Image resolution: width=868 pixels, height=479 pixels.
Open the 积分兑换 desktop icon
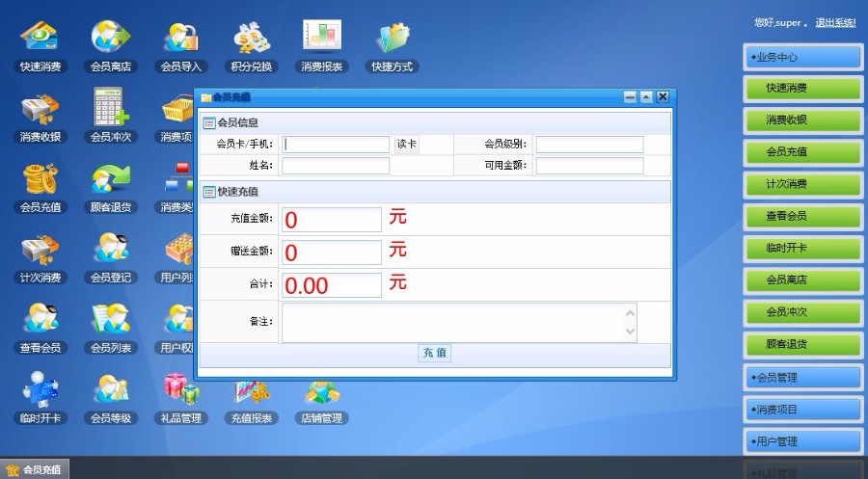tap(252, 47)
